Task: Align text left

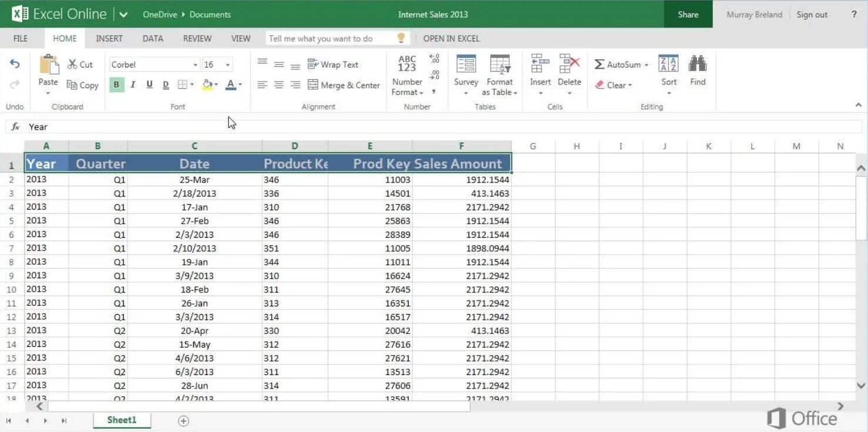Action: (263, 85)
